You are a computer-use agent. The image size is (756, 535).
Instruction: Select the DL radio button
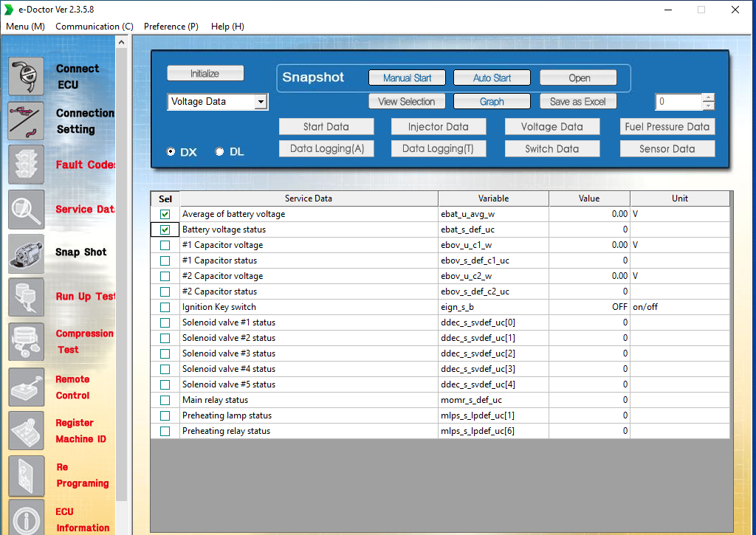(219, 151)
